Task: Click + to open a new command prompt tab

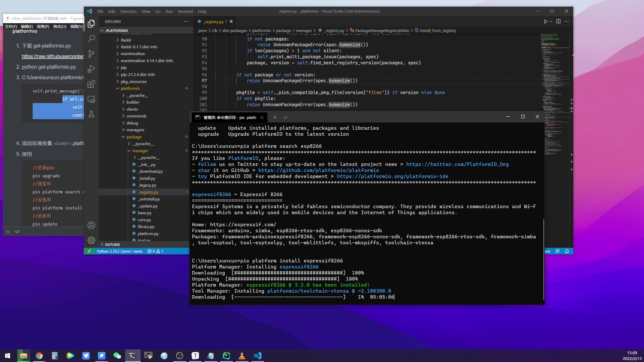Action: [275, 117]
